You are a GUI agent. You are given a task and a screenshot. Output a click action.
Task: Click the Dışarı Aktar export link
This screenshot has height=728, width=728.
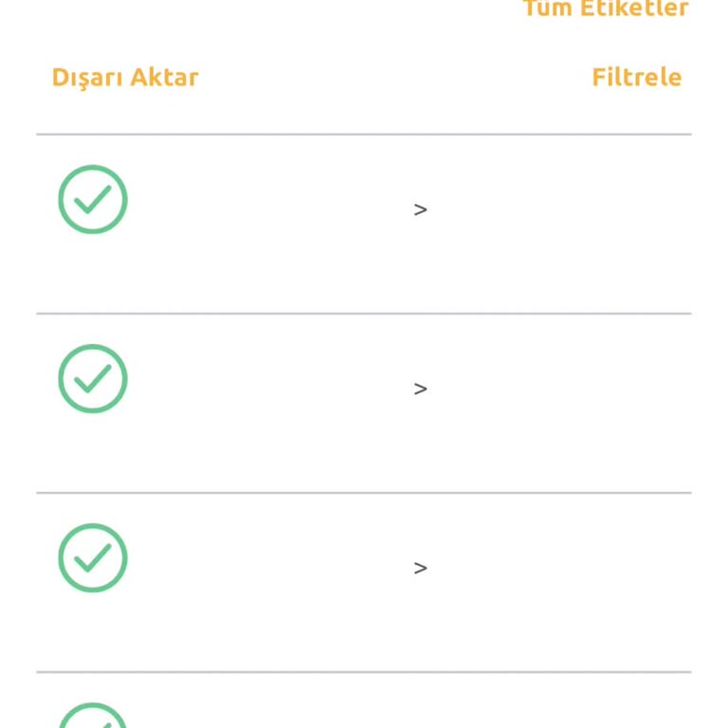(125, 77)
